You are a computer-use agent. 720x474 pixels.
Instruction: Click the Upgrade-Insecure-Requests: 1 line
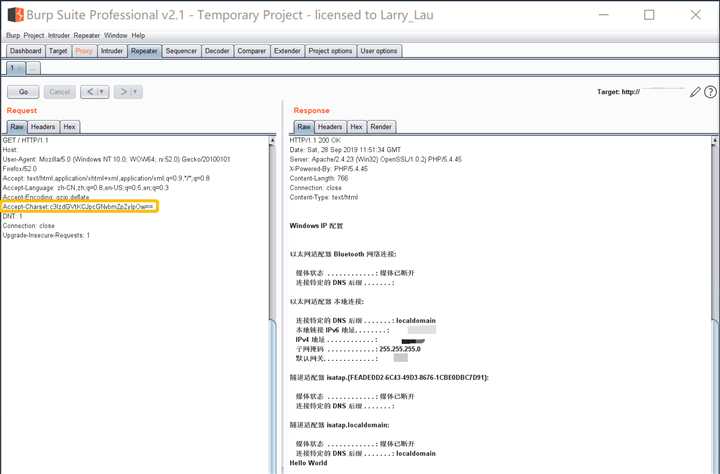(x=46, y=235)
